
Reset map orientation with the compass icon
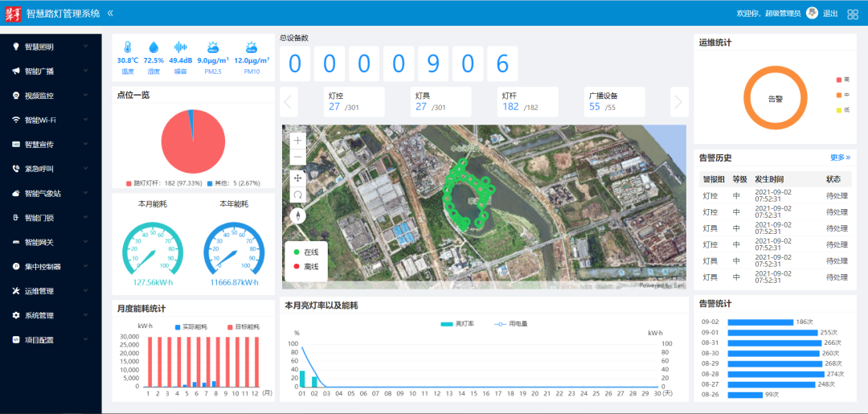(298, 215)
